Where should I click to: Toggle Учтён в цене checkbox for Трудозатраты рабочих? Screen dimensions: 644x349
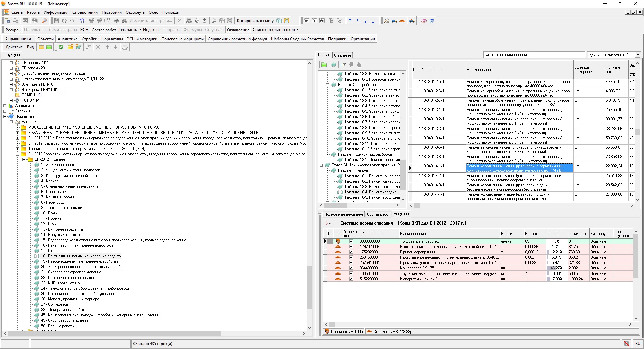(351, 241)
